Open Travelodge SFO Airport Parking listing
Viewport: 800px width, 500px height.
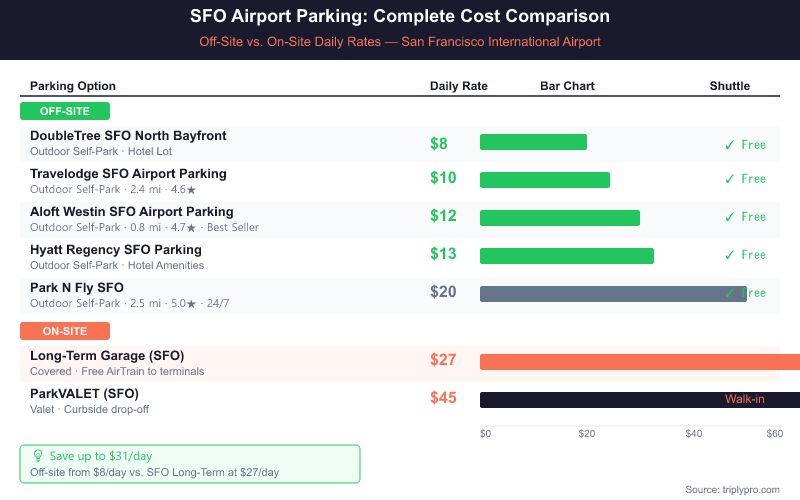click(x=128, y=174)
